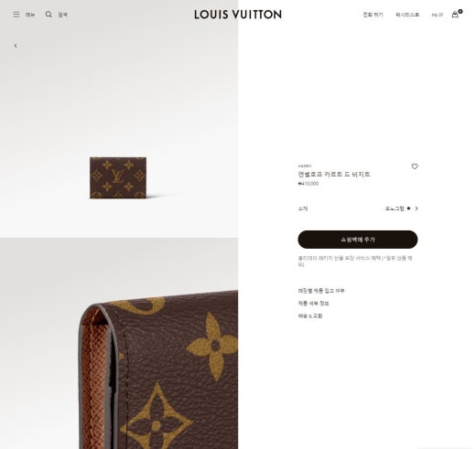This screenshot has height=449, width=476.
Task: Click the small wallet front product image
Action: [118, 178]
